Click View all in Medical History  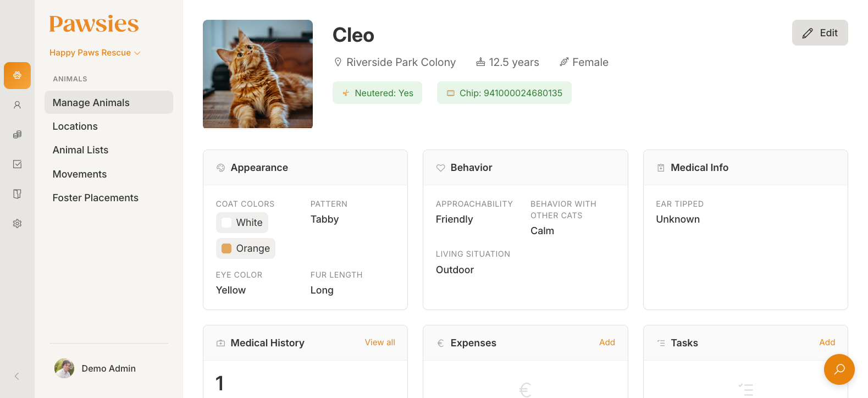click(x=380, y=342)
